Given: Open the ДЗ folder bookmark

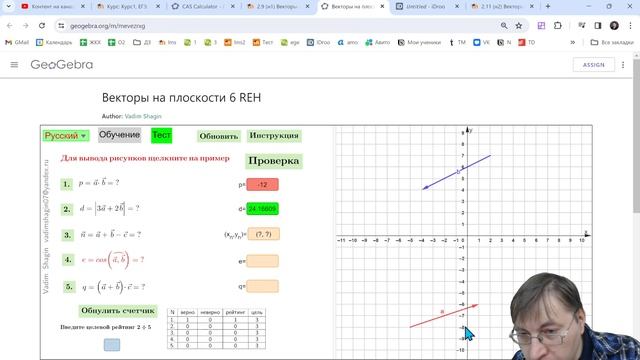Looking at the screenshot, I should point(142,42).
